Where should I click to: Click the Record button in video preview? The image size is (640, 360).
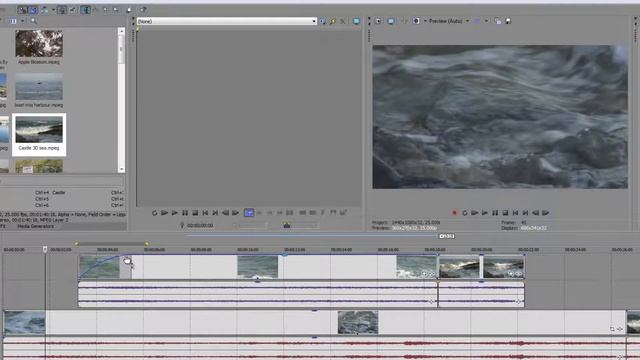(x=454, y=213)
